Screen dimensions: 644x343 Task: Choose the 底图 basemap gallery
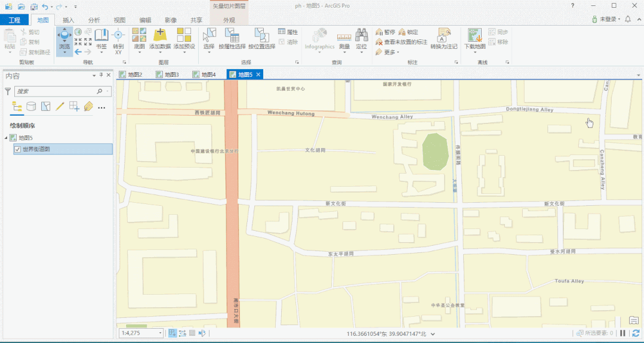[x=140, y=40]
